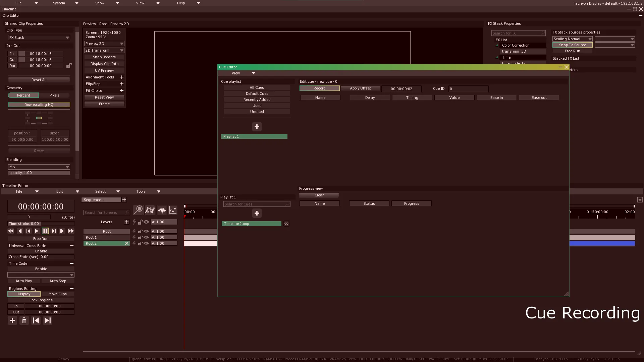Collapse the Universal Cross Fade section

coord(71,246)
